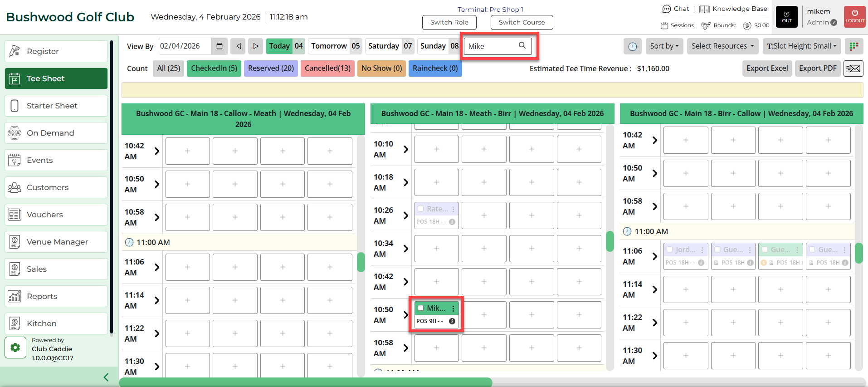
Task: Go to next day arrow
Action: (x=256, y=46)
